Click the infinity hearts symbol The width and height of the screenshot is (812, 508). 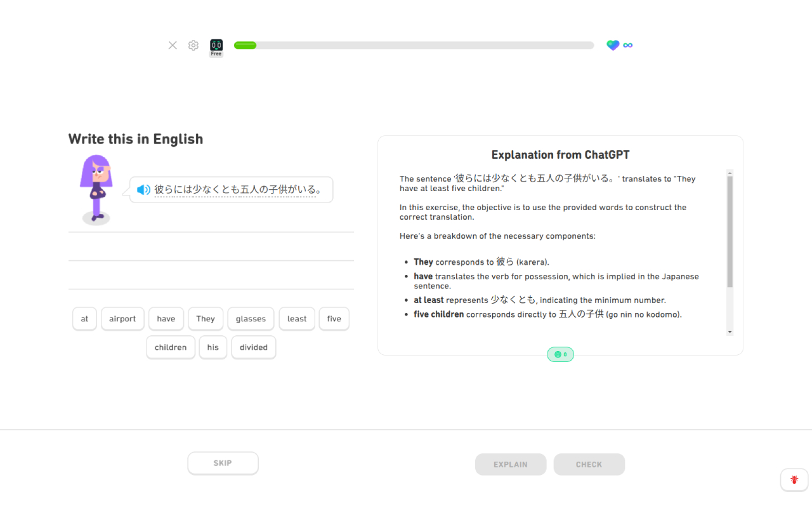(628, 45)
